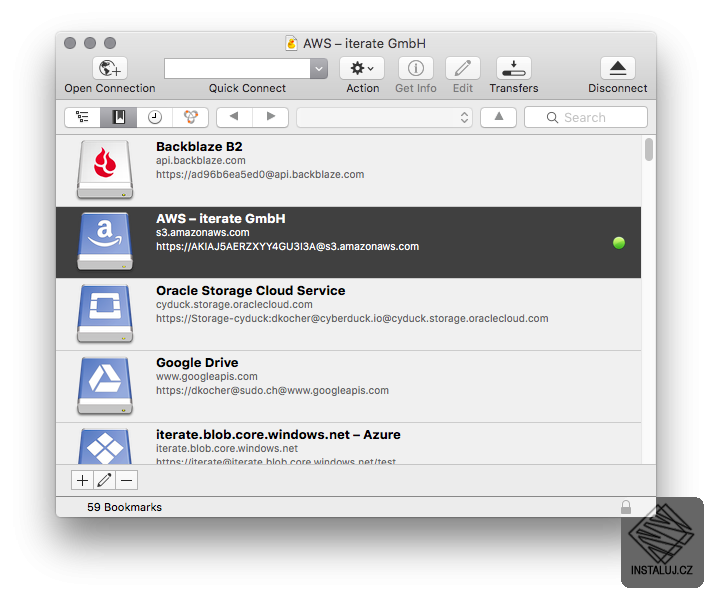This screenshot has width=712, height=597.
Task: Select the Oracle Storage drive icon
Action: tap(105, 313)
